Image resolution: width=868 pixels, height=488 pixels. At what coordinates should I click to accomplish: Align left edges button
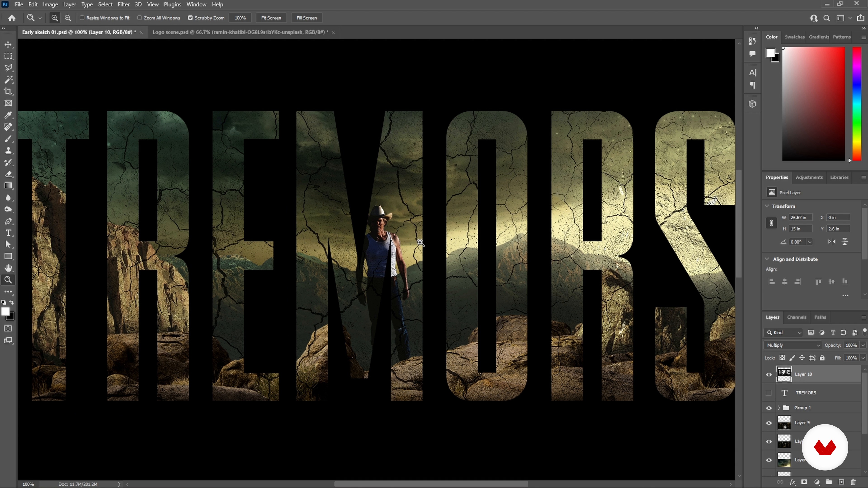pos(771,282)
